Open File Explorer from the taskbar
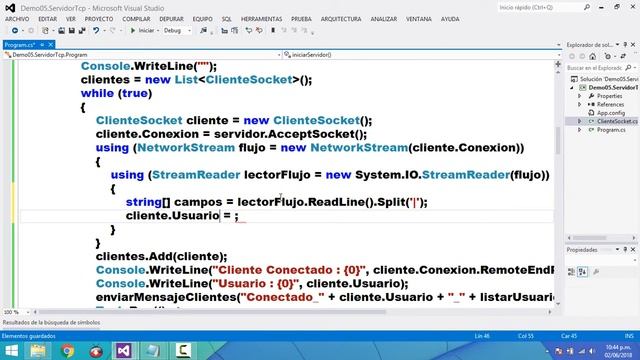Viewport: 640px width, 360px height. (x=38, y=351)
